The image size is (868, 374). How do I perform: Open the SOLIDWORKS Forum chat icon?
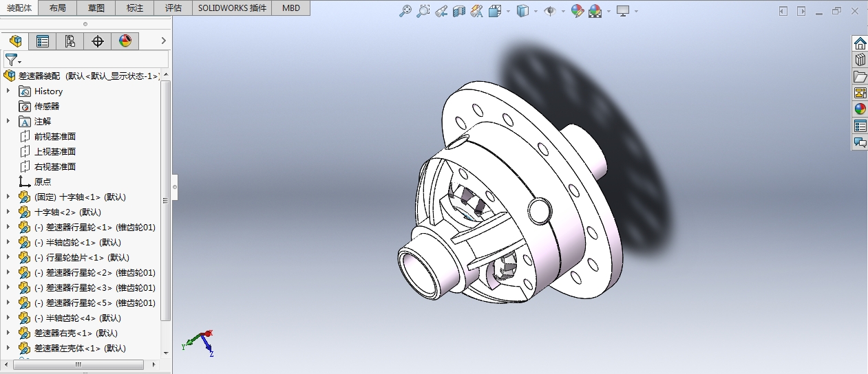point(860,142)
